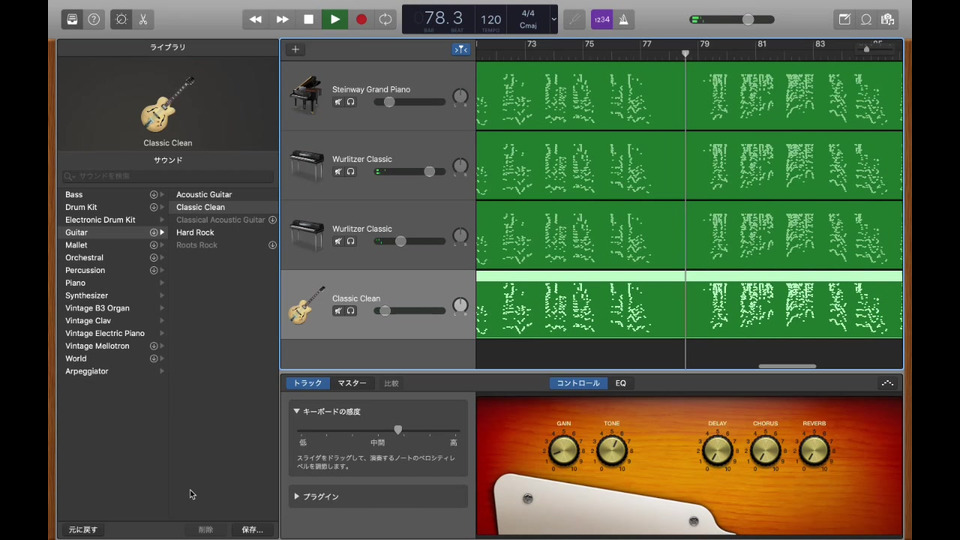Click the CHORUS knob
The image size is (960, 540).
coord(765,451)
